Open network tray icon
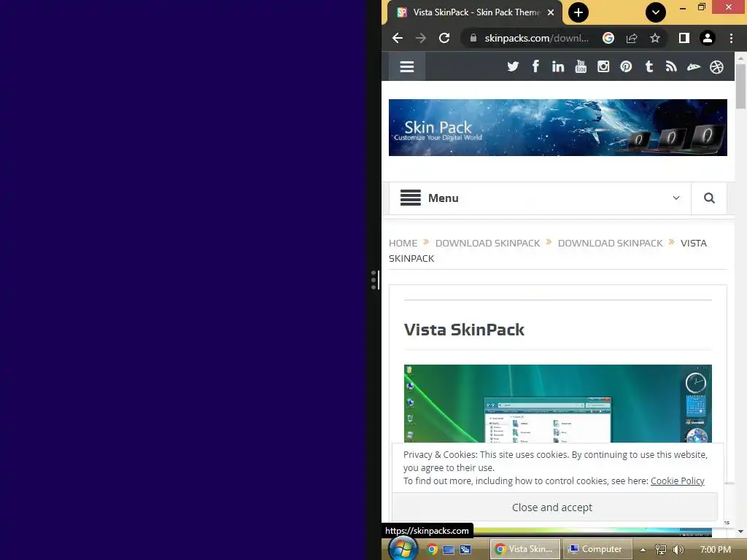Image resolution: width=747 pixels, height=560 pixels. 660,550
